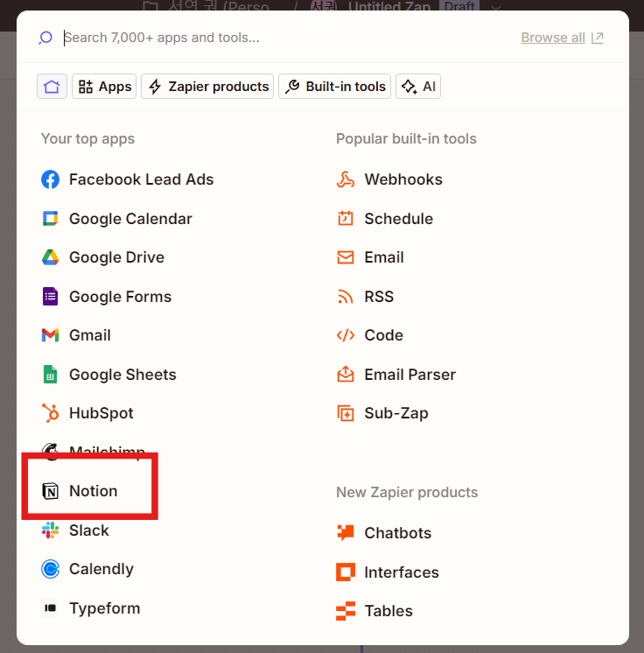Switch to the Home filter tab
Screen dimensions: 644x653
[x=52, y=86]
